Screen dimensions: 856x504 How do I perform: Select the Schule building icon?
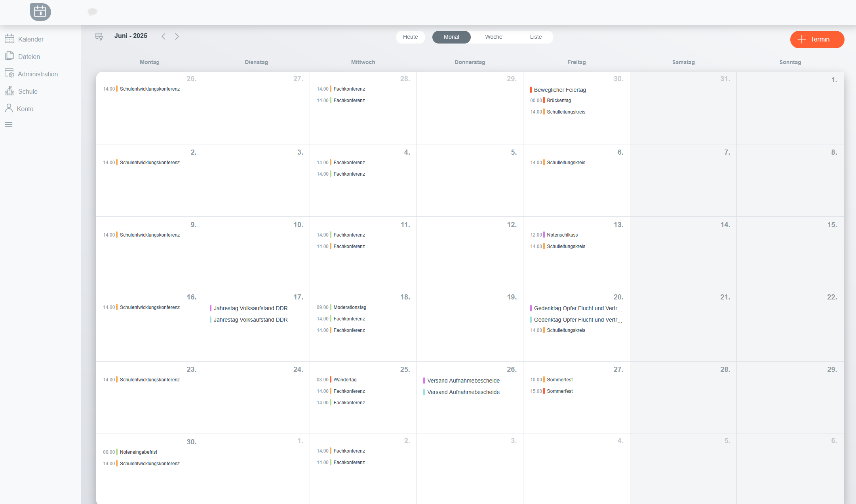10,91
